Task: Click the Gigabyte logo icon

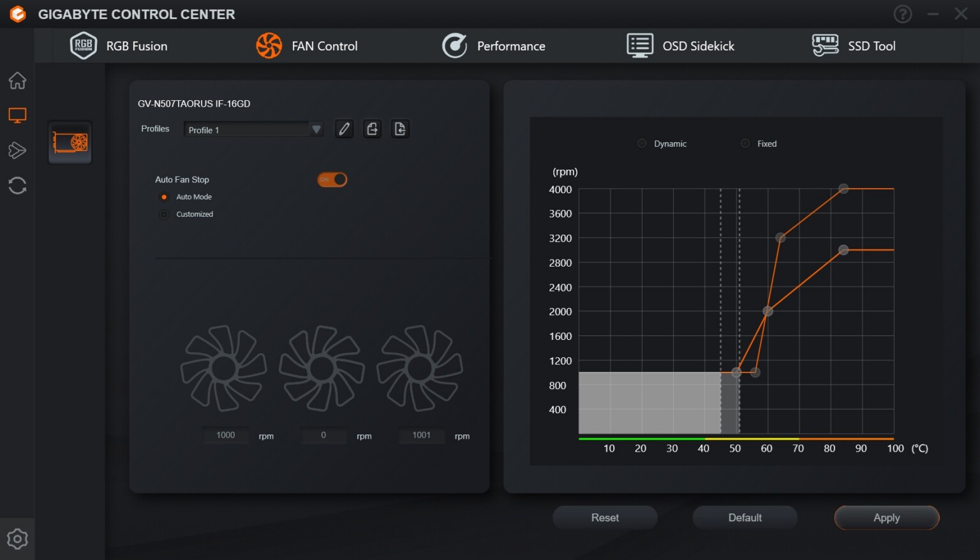Action: 18,14
